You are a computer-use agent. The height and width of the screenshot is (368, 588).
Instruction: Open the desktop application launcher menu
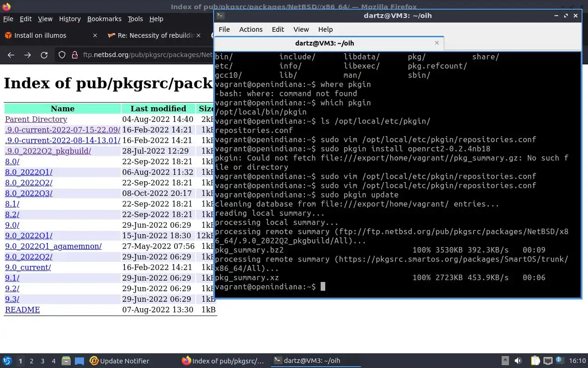point(7,361)
